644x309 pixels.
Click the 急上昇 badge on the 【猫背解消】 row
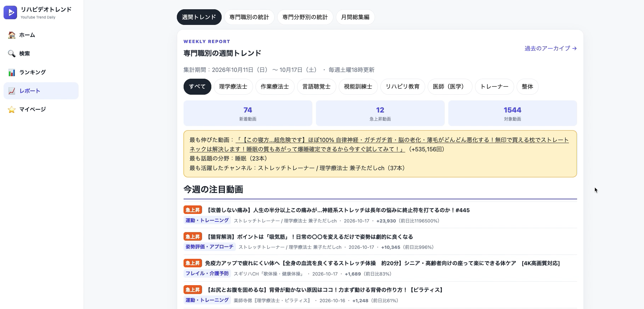193,237
